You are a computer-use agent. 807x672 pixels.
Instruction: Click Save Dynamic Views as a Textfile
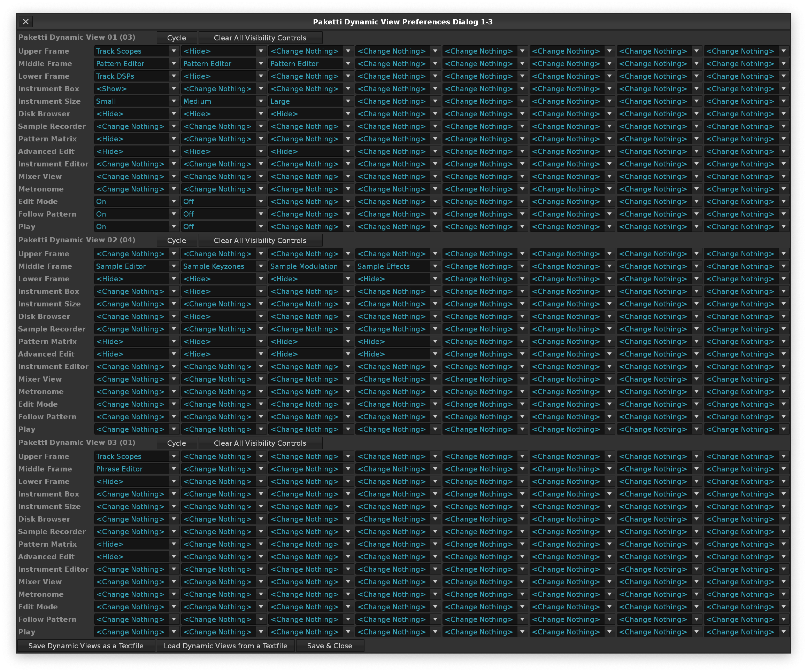pyautogui.click(x=86, y=646)
